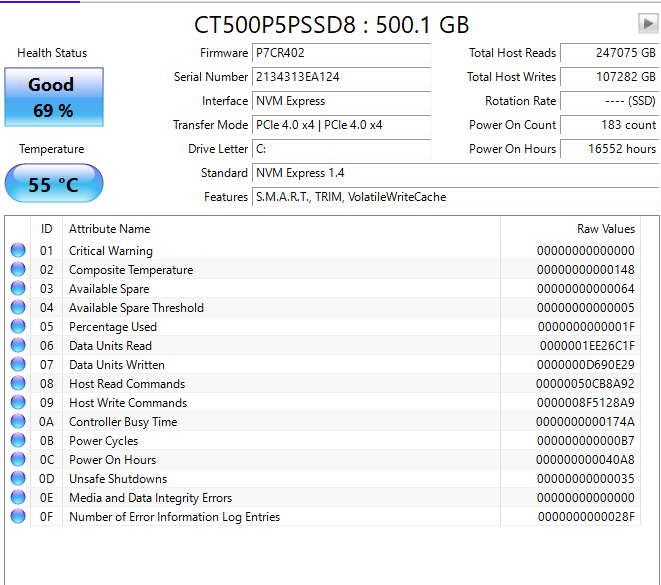Click status orb for Data Units Written
The image size is (661, 585).
pyautogui.click(x=18, y=364)
